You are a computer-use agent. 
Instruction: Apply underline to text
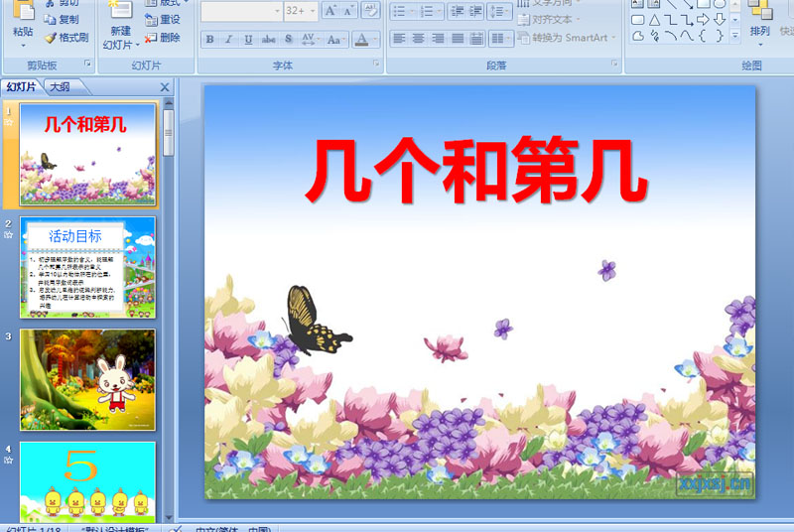click(x=248, y=39)
